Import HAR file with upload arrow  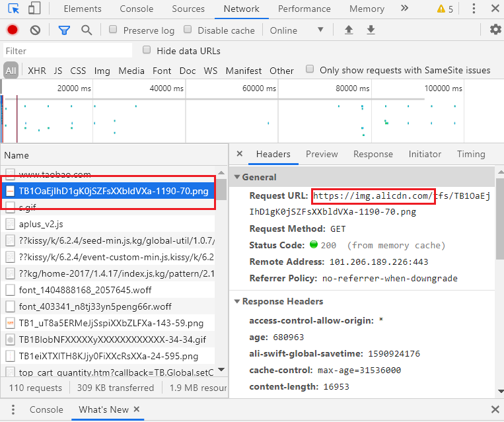click(349, 30)
